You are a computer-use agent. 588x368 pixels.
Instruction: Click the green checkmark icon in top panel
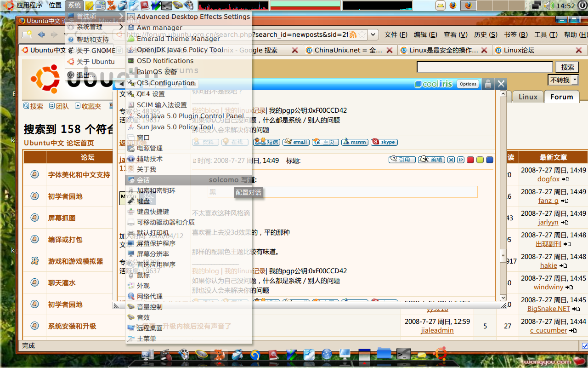156,6
